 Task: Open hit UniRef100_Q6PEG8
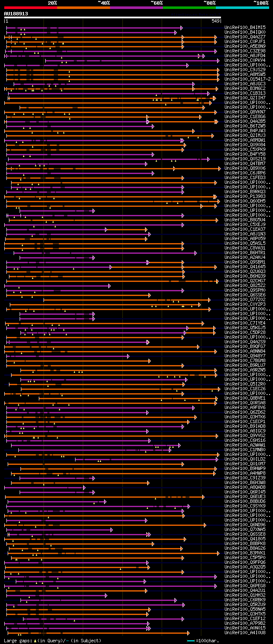coord(245,586)
